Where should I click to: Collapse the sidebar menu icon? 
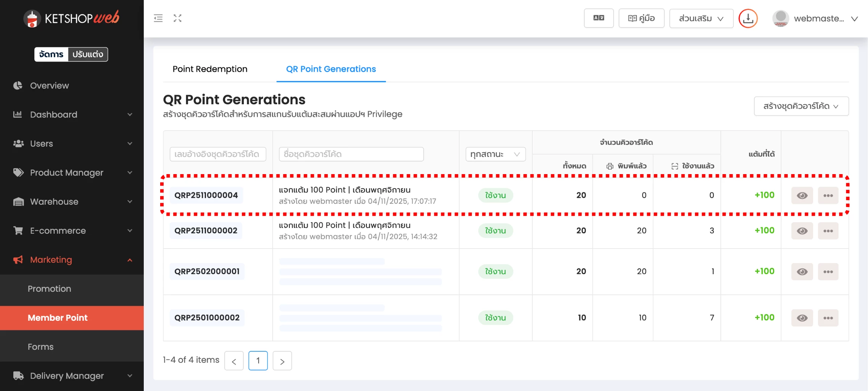(x=158, y=18)
